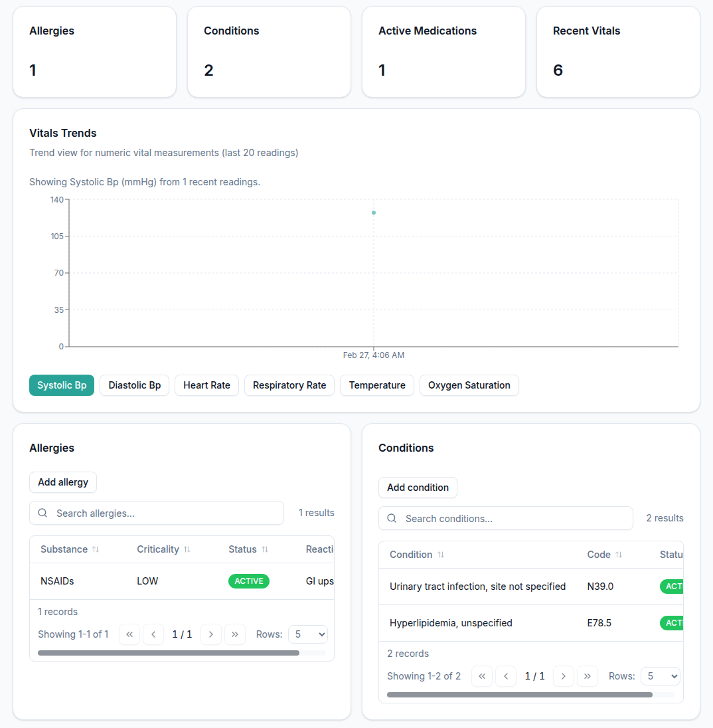Open the Rows dropdown in Conditions table
This screenshot has height=728, width=713.
pyautogui.click(x=660, y=676)
